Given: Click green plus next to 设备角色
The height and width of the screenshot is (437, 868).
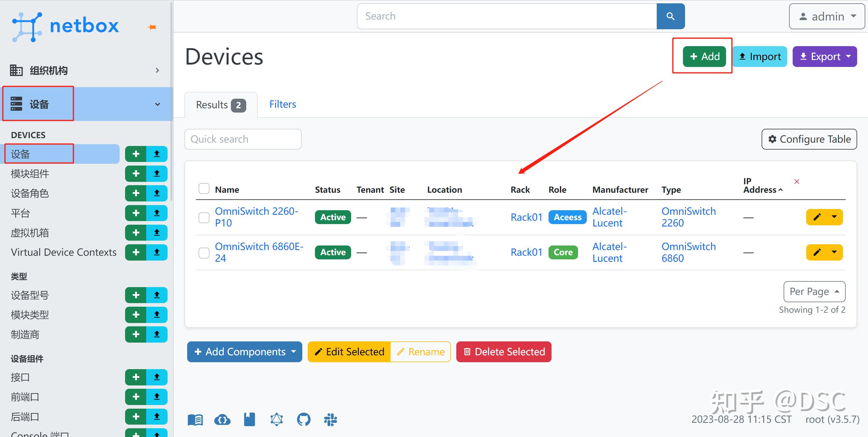Looking at the screenshot, I should (136, 193).
